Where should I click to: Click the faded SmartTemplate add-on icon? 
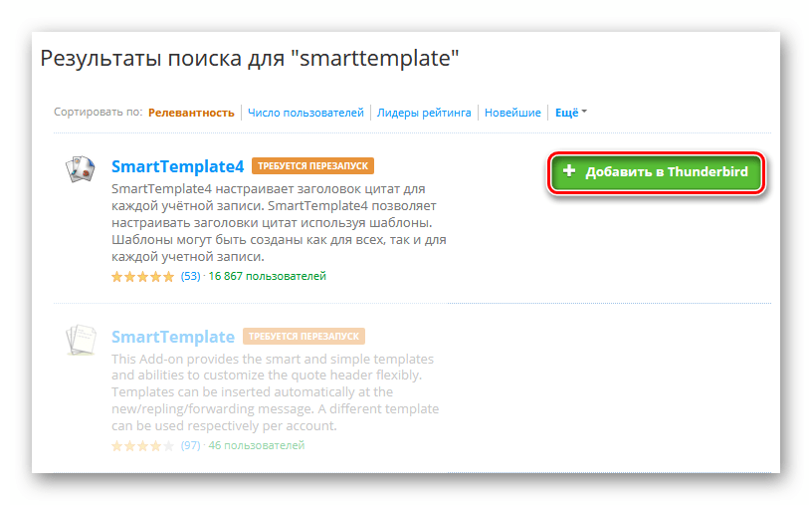(x=79, y=340)
